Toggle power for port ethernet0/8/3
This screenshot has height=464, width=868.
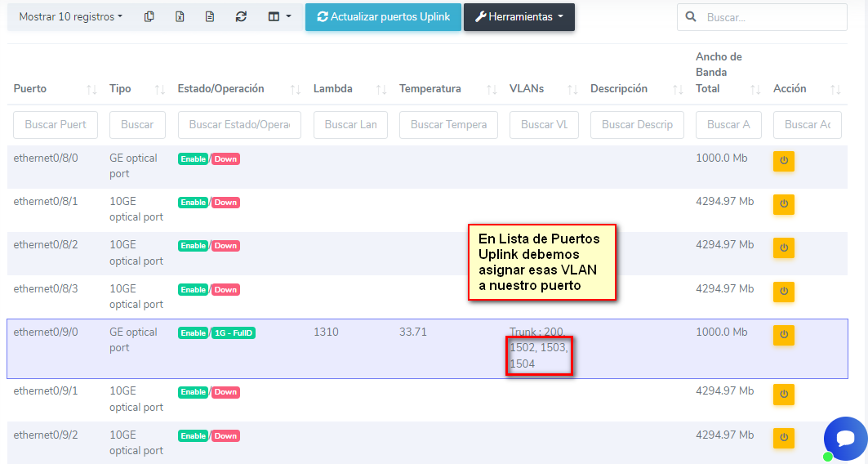783,291
